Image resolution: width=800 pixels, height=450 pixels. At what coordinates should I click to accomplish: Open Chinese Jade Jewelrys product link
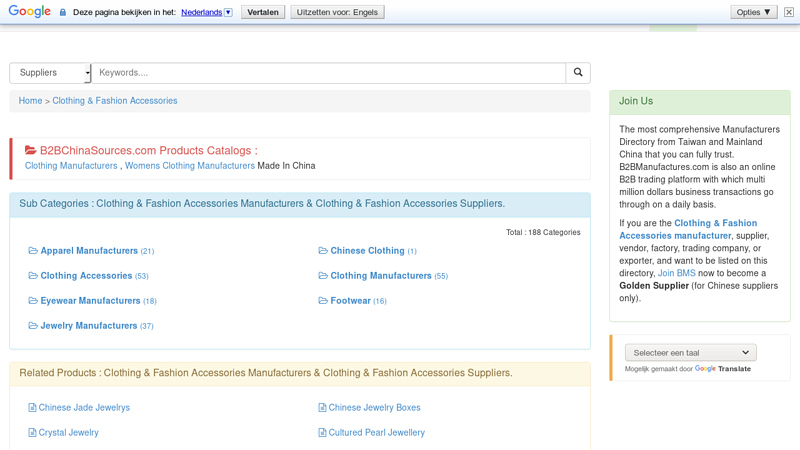(x=84, y=407)
